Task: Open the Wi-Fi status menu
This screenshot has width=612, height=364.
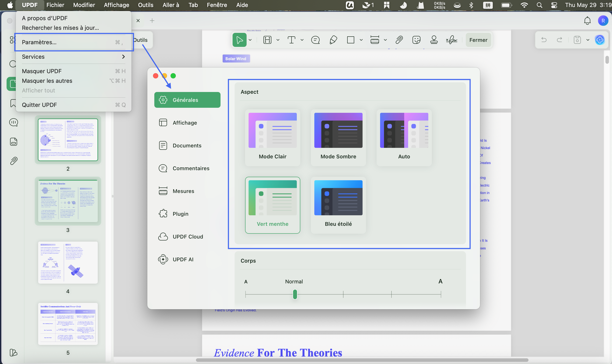Action: tap(524, 5)
